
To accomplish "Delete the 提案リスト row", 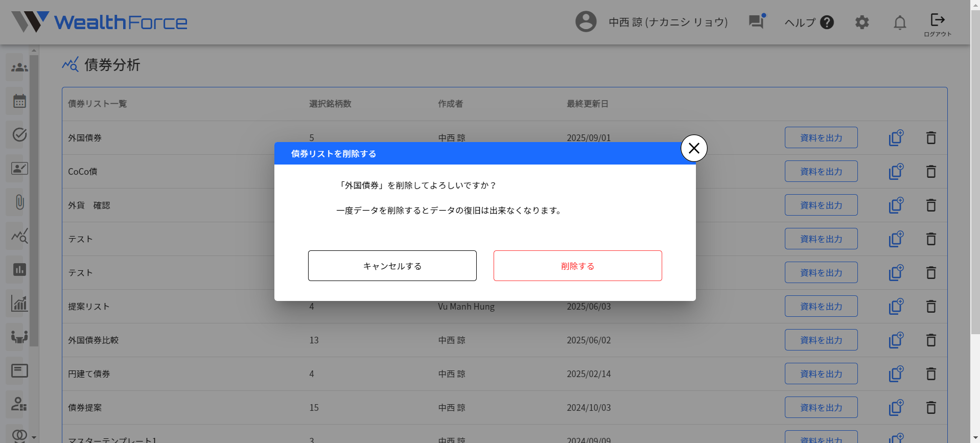I will [931, 306].
